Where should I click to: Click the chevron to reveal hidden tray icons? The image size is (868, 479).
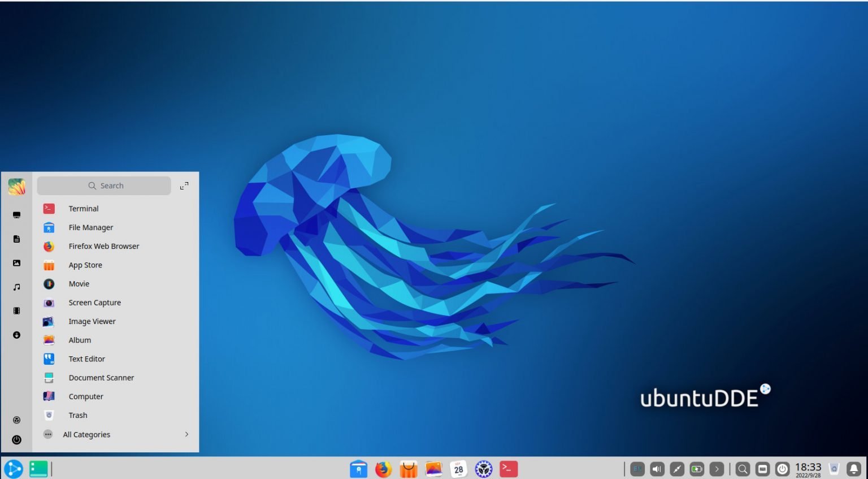[717, 469]
